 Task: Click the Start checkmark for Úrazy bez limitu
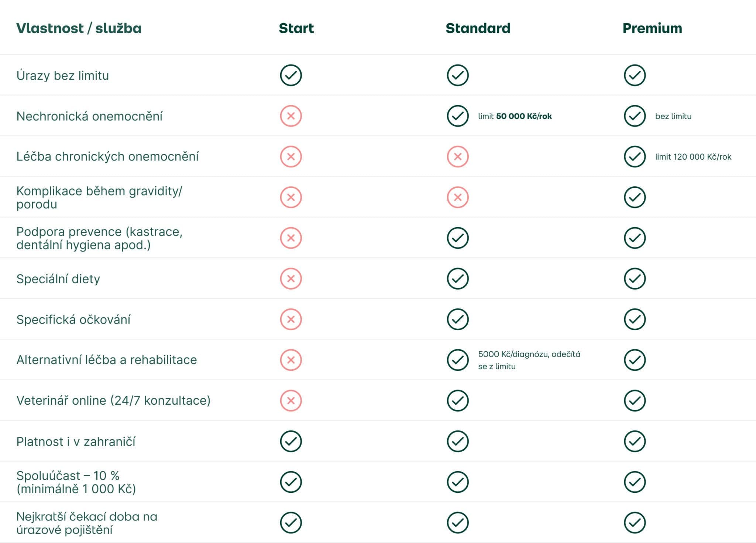[291, 75]
